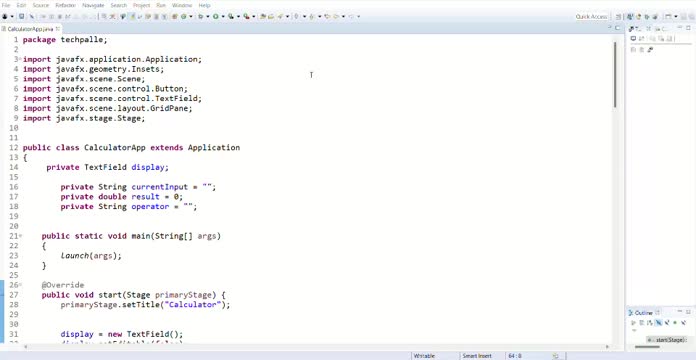Click the Quick Access search field
This screenshot has width=696, height=360.
click(x=591, y=16)
